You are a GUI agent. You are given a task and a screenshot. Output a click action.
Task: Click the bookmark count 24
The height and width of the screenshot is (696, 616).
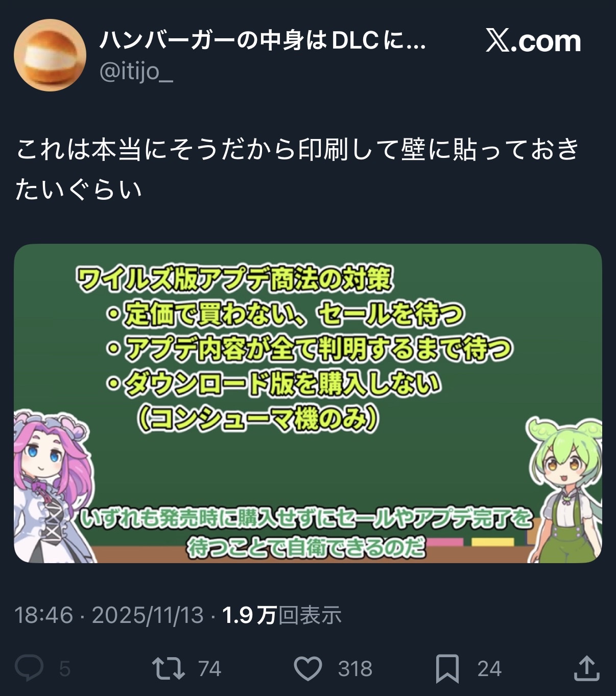coord(489,668)
